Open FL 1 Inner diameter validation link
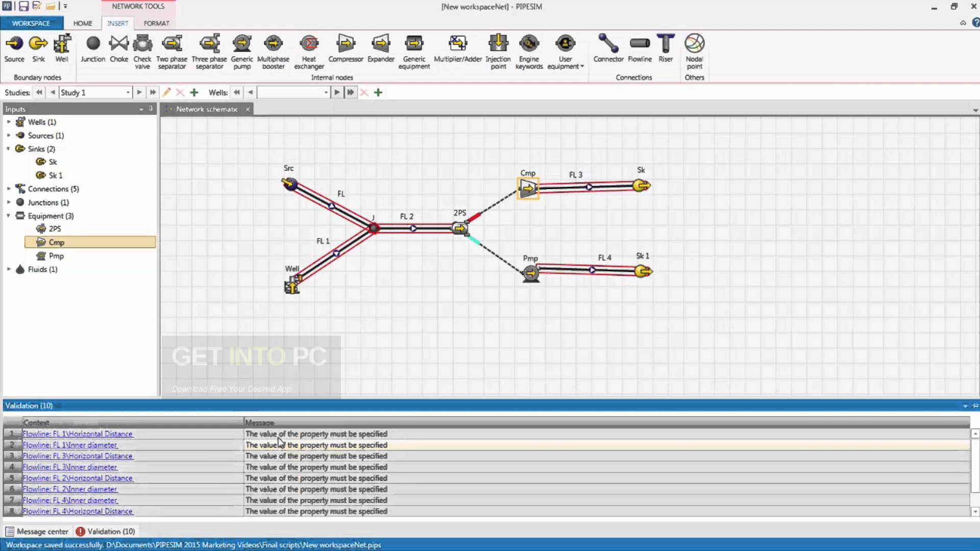Image resolution: width=980 pixels, height=551 pixels. (70, 445)
